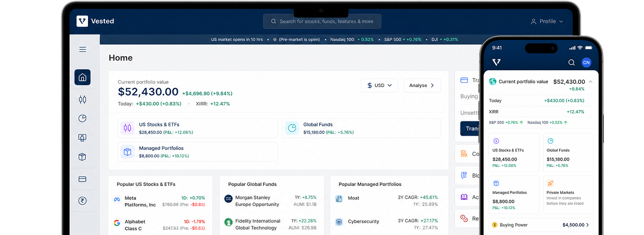
Task: Click the search magnifier icon in desktop header
Action: [273, 22]
